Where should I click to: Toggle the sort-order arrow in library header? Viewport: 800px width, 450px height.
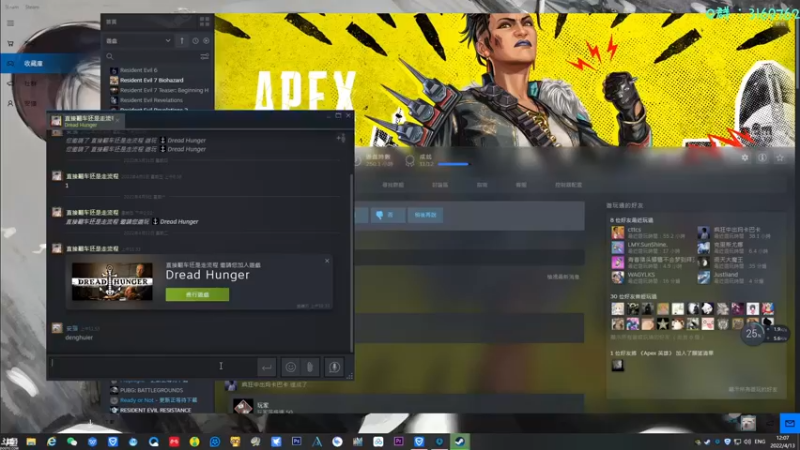[182, 41]
